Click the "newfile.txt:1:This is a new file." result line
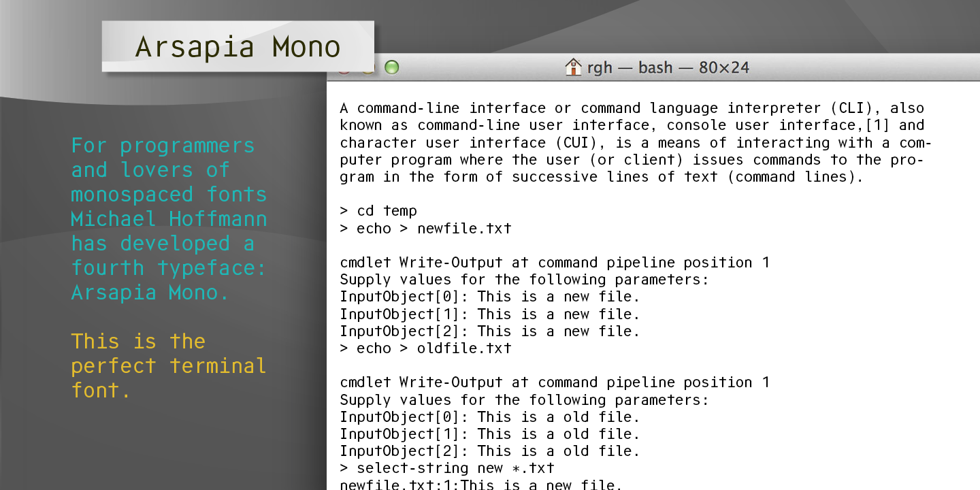 [481, 485]
